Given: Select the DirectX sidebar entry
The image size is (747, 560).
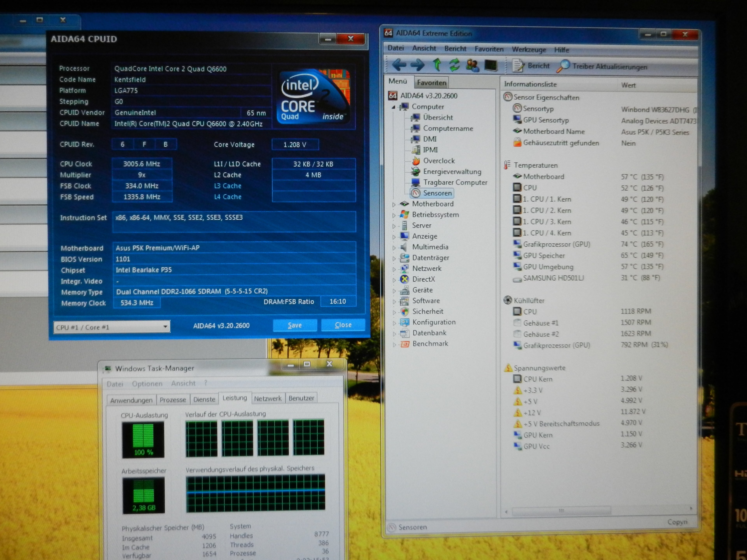Looking at the screenshot, I should click(x=424, y=279).
